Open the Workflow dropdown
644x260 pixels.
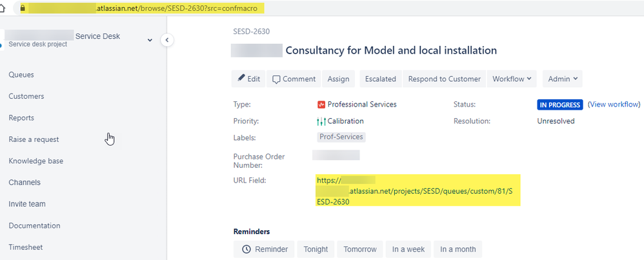[x=512, y=79]
